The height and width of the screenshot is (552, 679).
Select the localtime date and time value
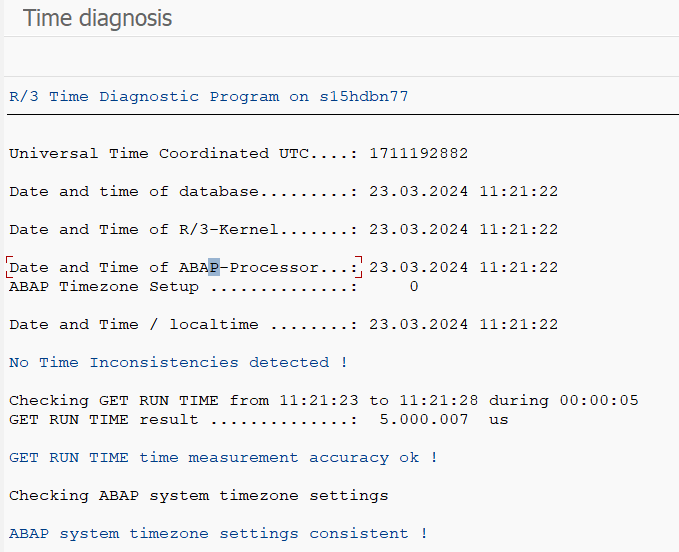(463, 325)
